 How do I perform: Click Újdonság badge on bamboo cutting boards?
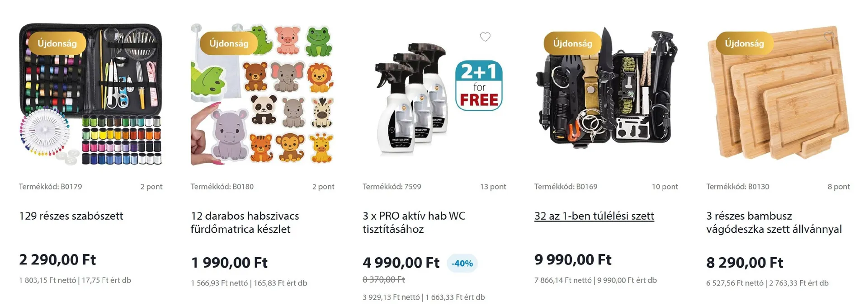tap(744, 43)
